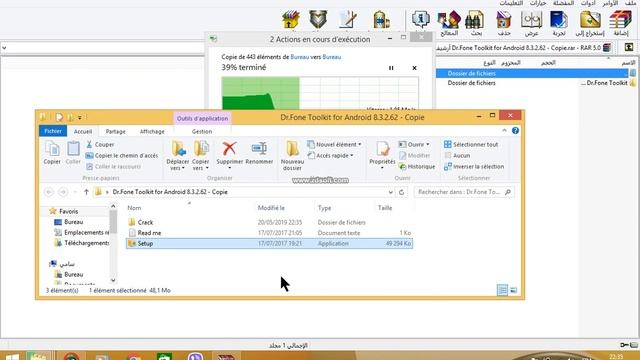Click Sélectionner tout
This screenshot has height=360, width=640.
(x=471, y=144)
